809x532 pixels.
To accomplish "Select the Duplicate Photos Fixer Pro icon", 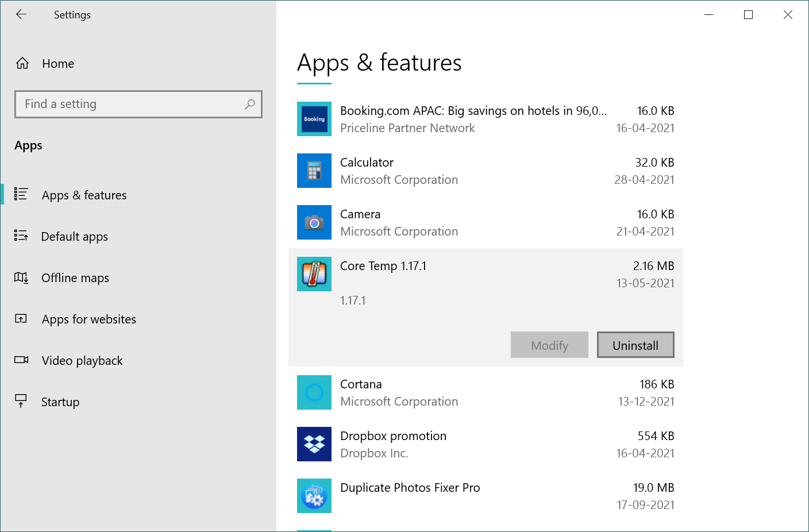I will tap(314, 496).
